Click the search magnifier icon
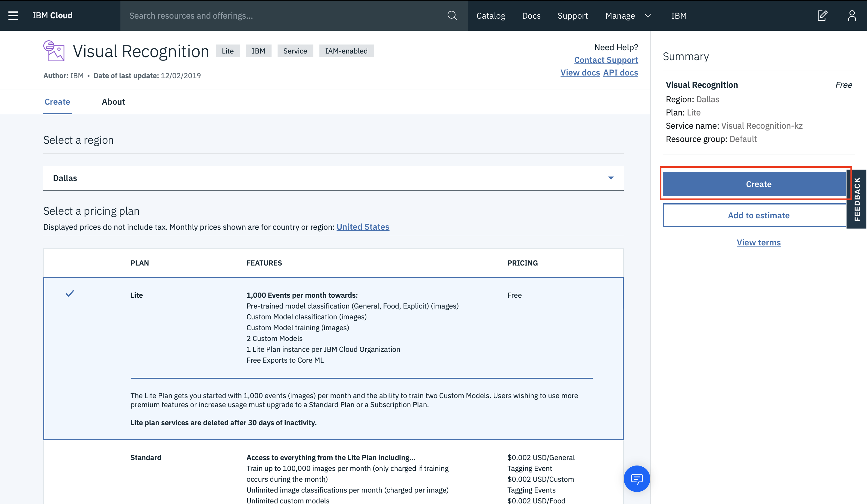Screen dimensions: 867x504 [x=452, y=15]
